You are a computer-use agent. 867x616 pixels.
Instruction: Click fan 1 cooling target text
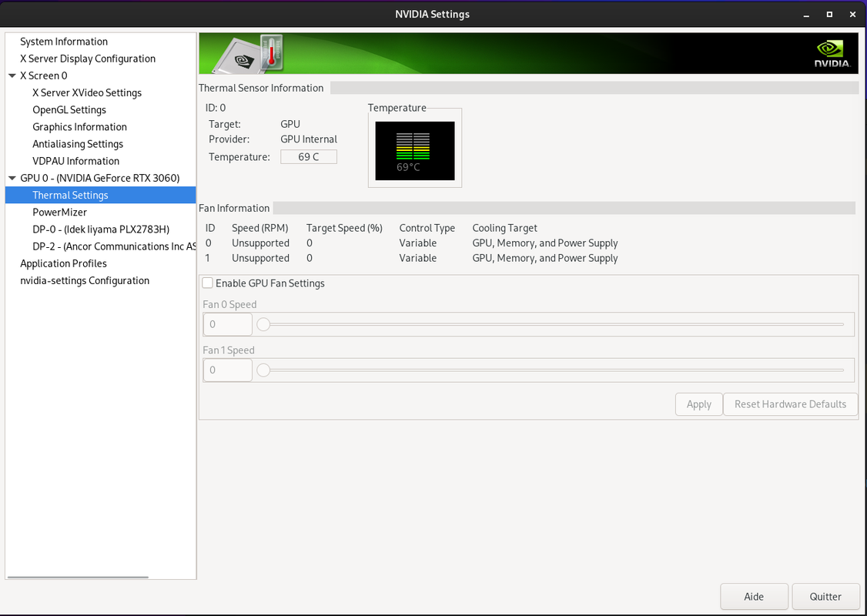pos(545,258)
